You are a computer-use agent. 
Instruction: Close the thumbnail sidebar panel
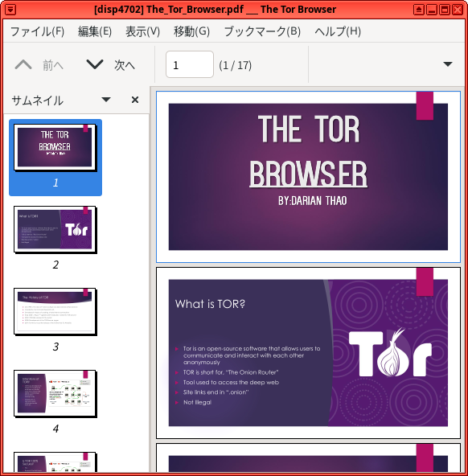click(135, 100)
